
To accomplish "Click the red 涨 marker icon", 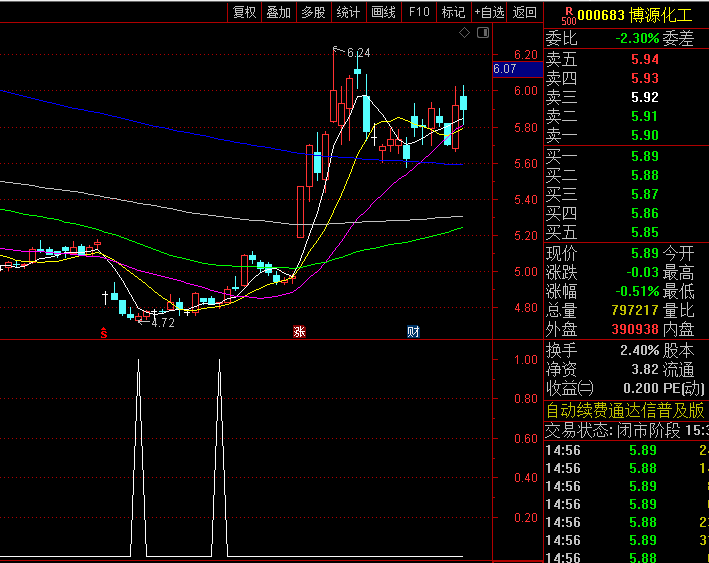I will [298, 331].
